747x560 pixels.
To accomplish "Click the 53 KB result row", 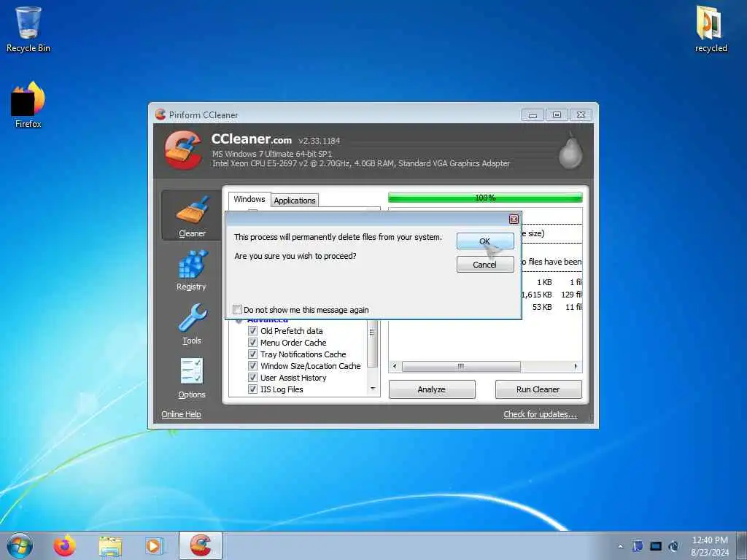I will click(551, 307).
